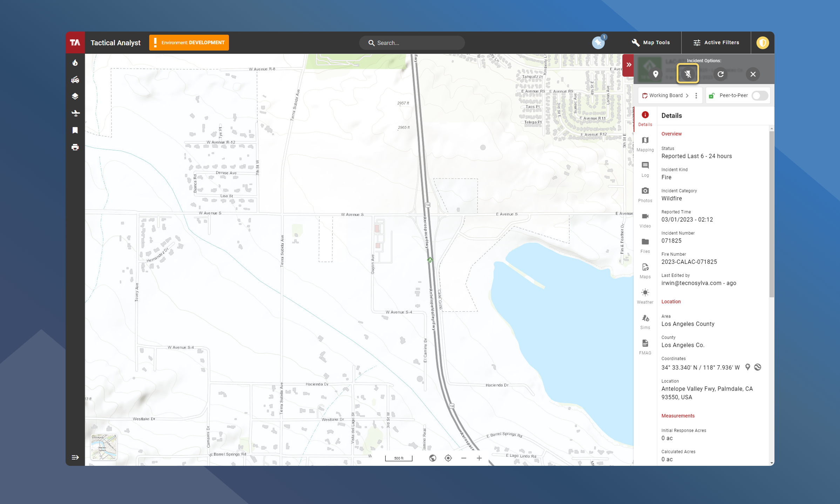Open the bookmarks sidebar icon
840x504 pixels.
75,130
